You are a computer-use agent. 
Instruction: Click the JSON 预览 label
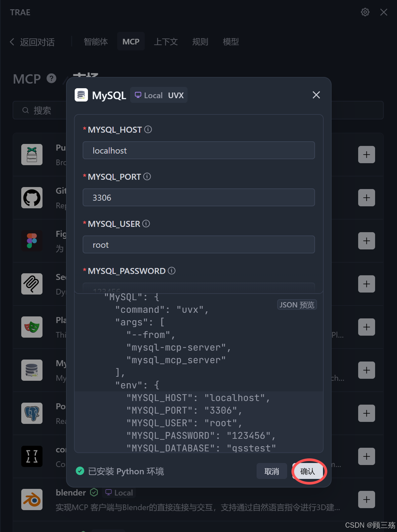click(297, 304)
